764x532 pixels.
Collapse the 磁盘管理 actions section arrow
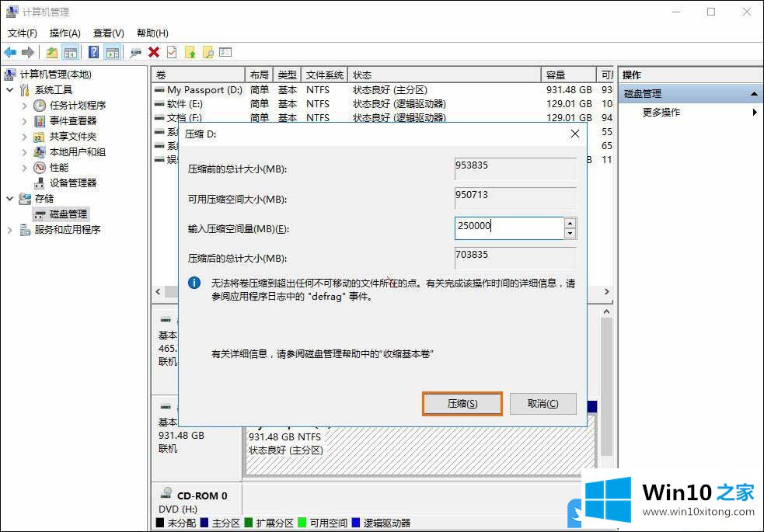coord(754,93)
